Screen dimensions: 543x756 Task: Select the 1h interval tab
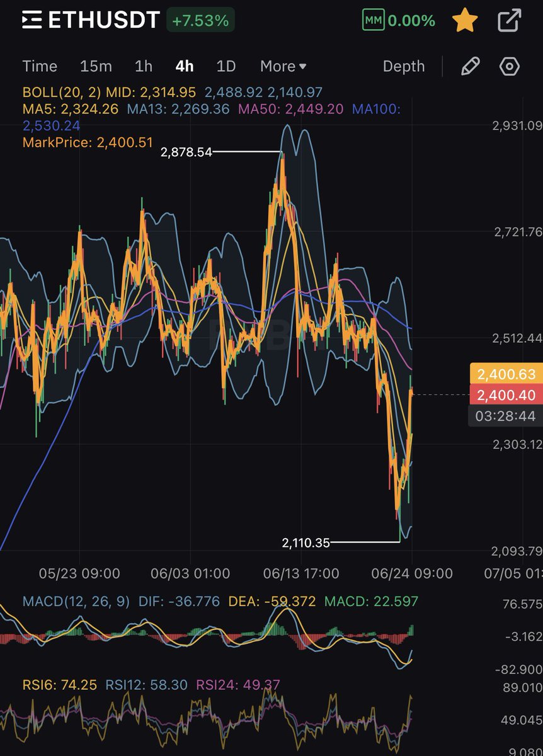coord(144,66)
